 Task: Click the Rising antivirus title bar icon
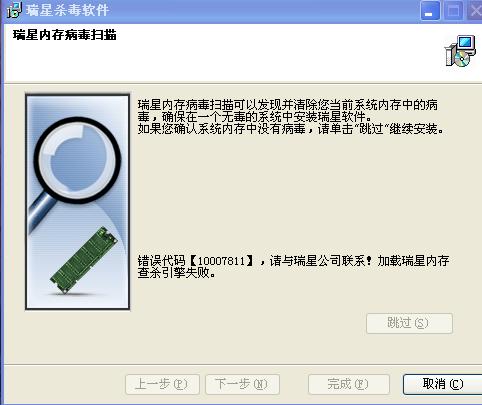click(x=14, y=10)
